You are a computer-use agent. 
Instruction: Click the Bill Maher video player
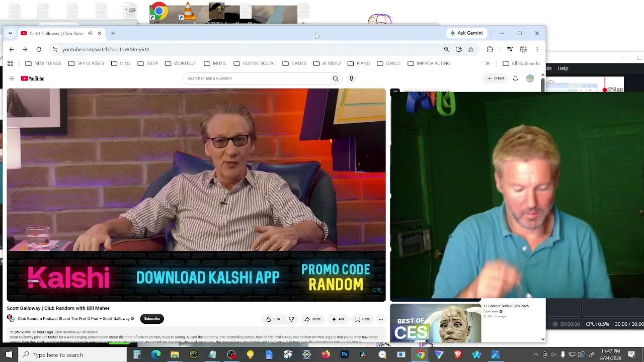tap(196, 195)
